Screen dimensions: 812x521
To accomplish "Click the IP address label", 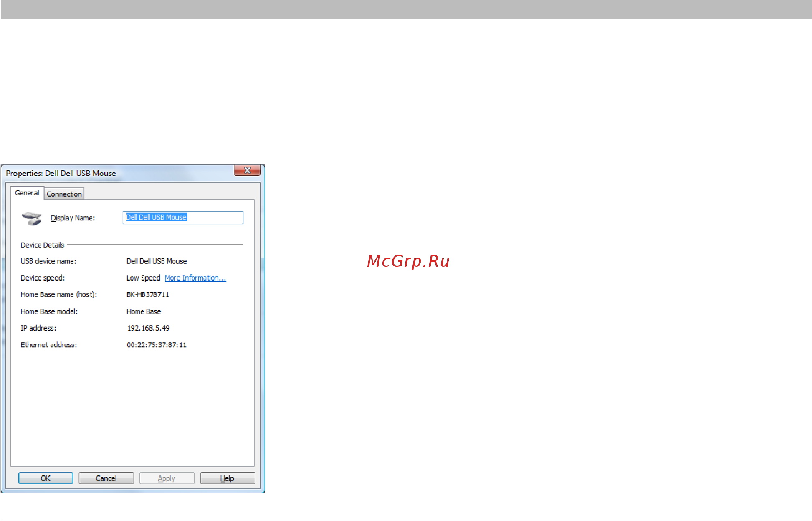I will coord(38,328).
